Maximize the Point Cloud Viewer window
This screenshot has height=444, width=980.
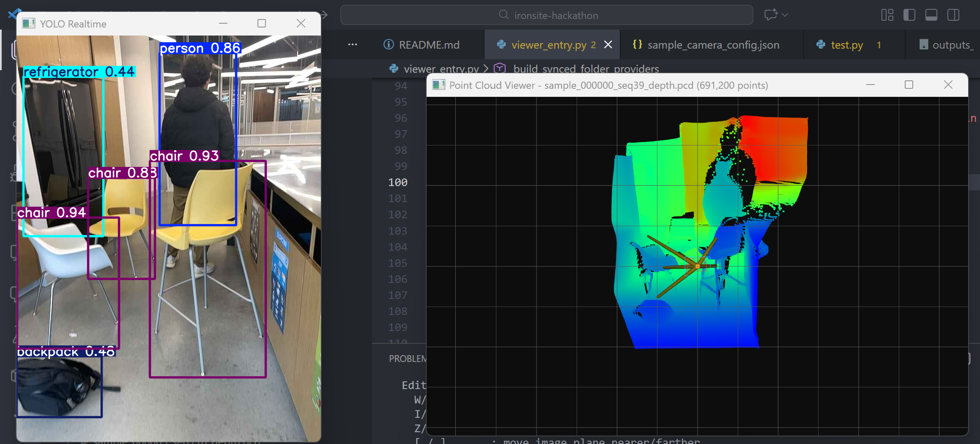pos(909,85)
